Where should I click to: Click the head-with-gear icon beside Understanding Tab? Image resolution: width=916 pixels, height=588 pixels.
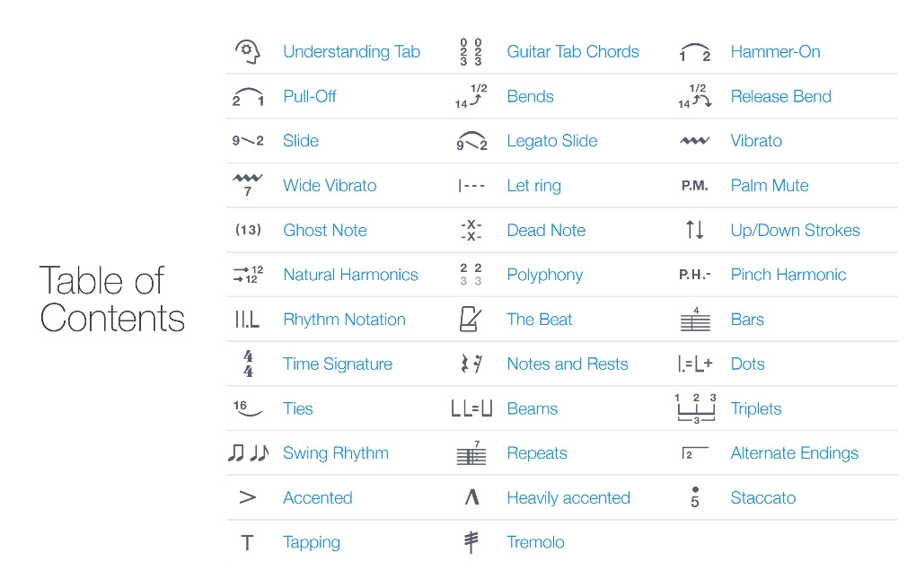[247, 52]
